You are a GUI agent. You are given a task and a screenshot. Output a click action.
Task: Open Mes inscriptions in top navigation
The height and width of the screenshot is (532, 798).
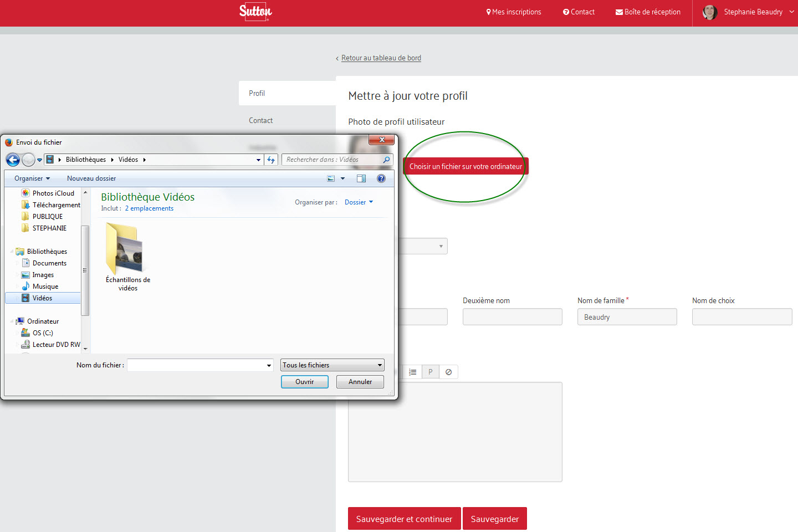point(514,12)
